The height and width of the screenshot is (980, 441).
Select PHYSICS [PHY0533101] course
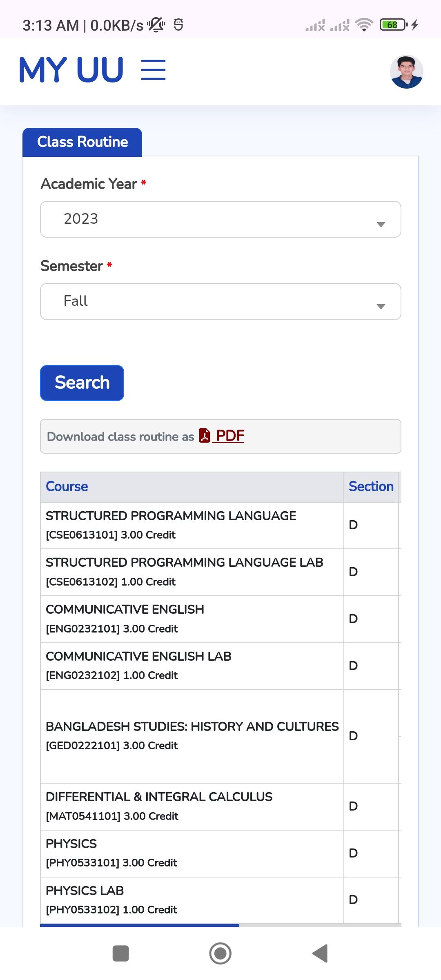click(x=192, y=853)
